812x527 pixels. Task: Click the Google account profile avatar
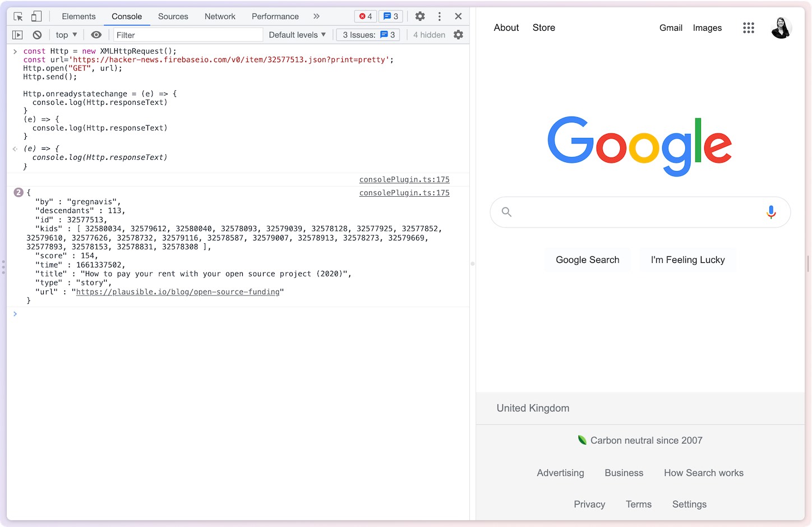click(x=781, y=27)
